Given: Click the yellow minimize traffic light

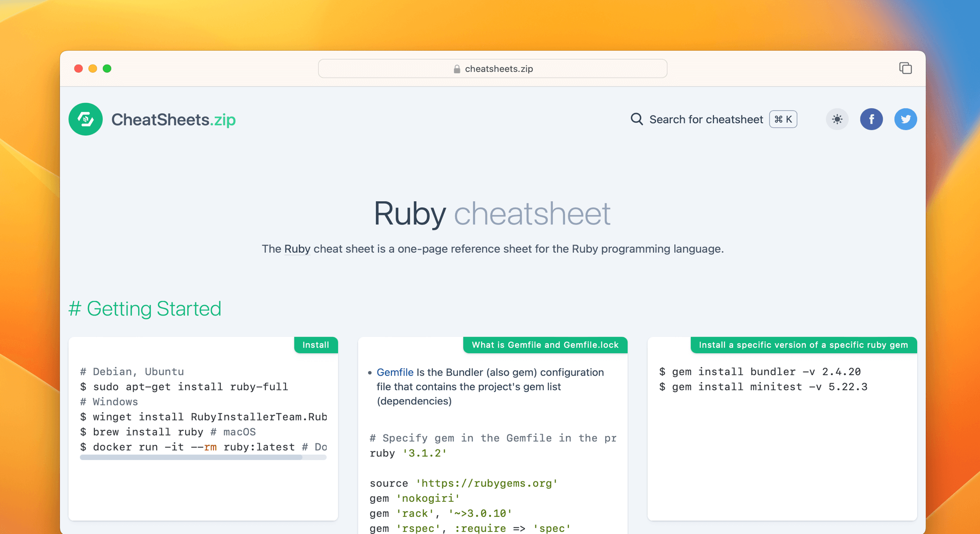Looking at the screenshot, I should click(x=93, y=68).
